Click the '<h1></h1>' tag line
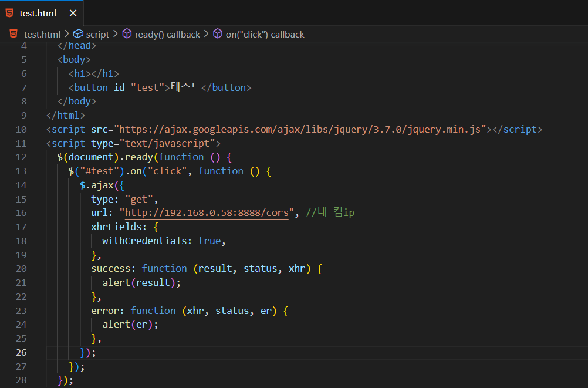588x388 pixels. coord(94,73)
